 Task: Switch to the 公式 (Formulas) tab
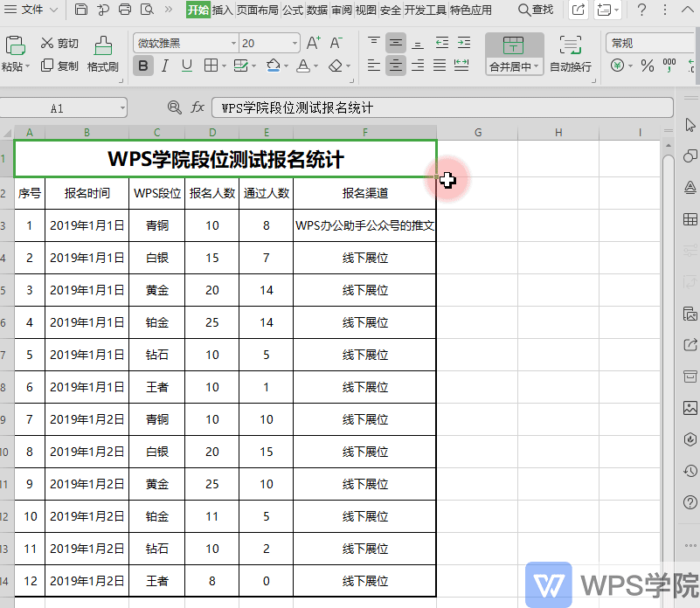(293, 10)
